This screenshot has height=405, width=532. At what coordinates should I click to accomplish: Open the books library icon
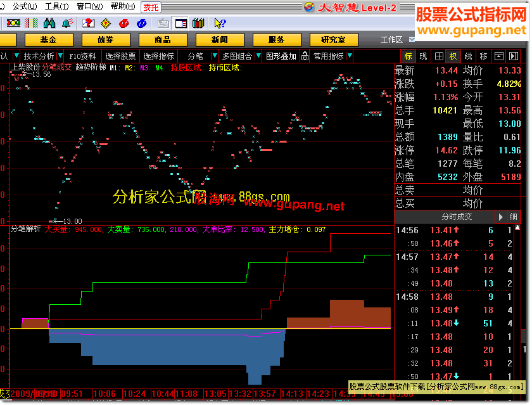pos(198,23)
